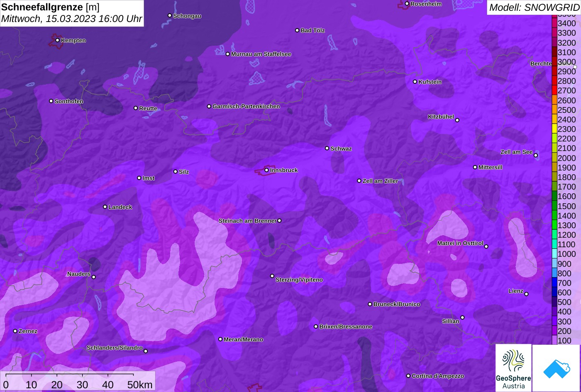Click the Garmisch-Partenkirchen label

(x=246, y=106)
